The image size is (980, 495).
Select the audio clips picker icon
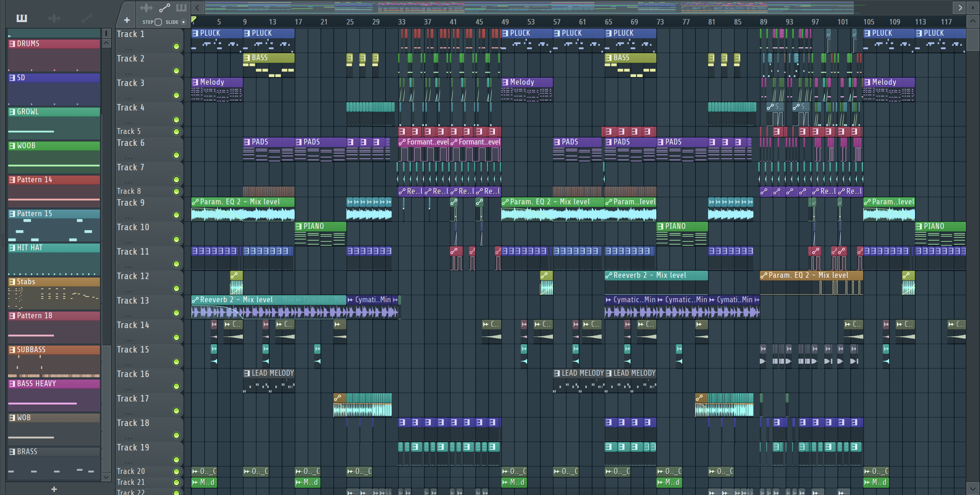pos(54,18)
